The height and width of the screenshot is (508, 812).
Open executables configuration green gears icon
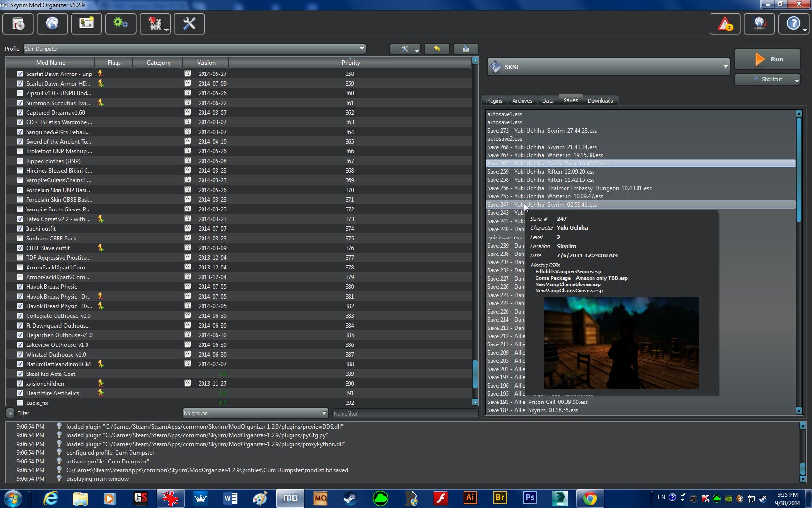click(120, 24)
